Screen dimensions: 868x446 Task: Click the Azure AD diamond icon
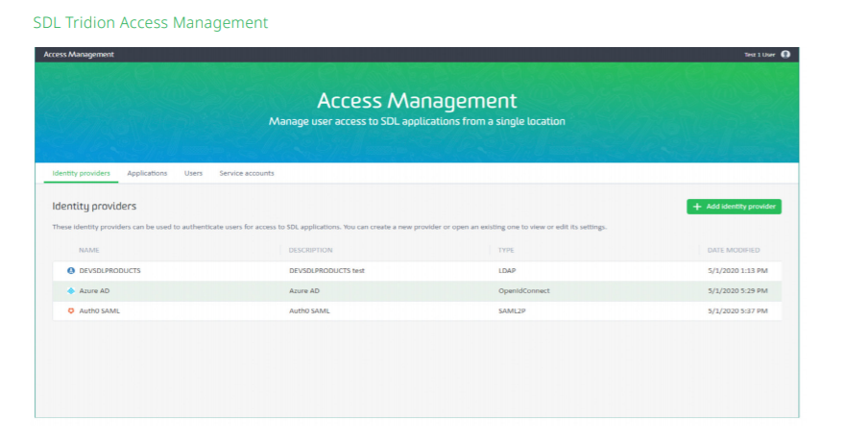tap(71, 291)
